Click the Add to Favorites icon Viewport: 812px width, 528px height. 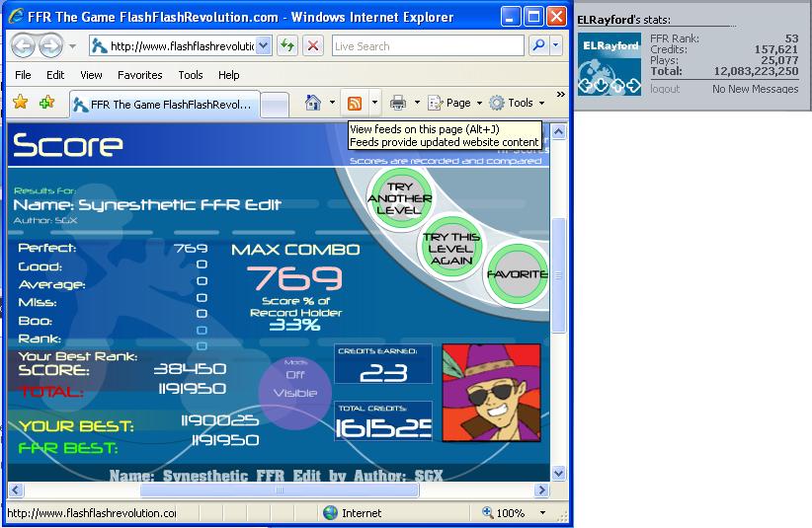[46, 102]
